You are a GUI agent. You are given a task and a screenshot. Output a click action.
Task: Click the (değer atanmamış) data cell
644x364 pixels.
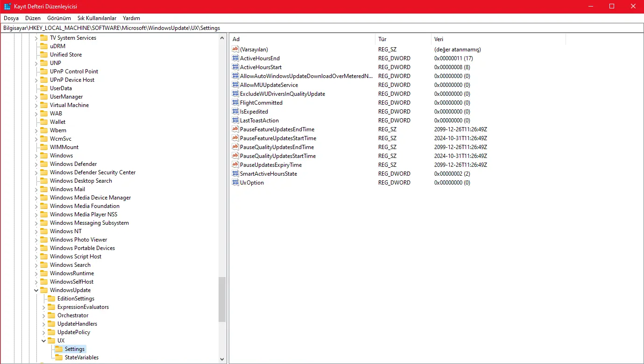(457, 50)
